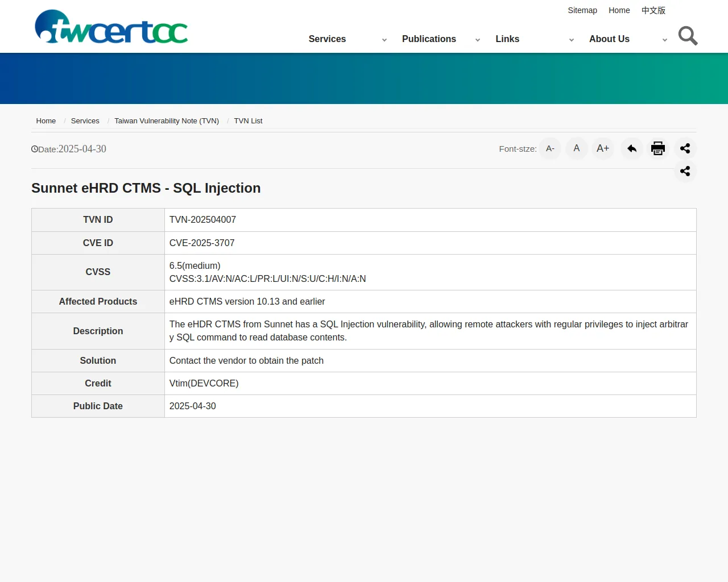Click the clock icon beside Date
This screenshot has height=582, width=728.
(x=35, y=149)
